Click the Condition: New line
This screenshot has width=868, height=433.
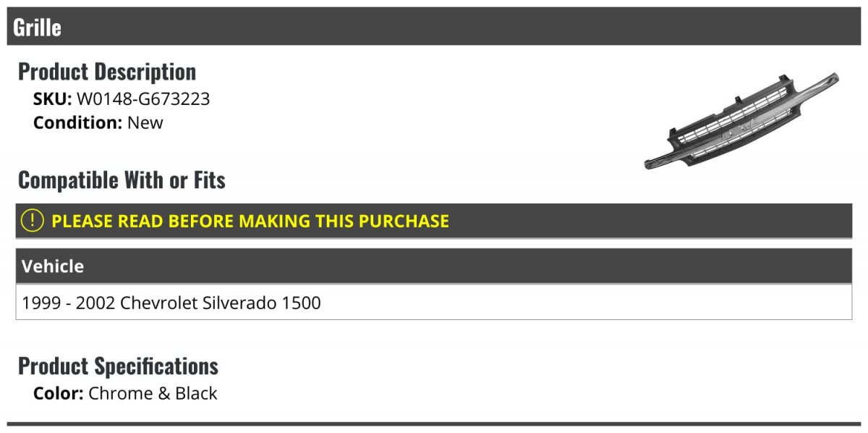coord(98,122)
